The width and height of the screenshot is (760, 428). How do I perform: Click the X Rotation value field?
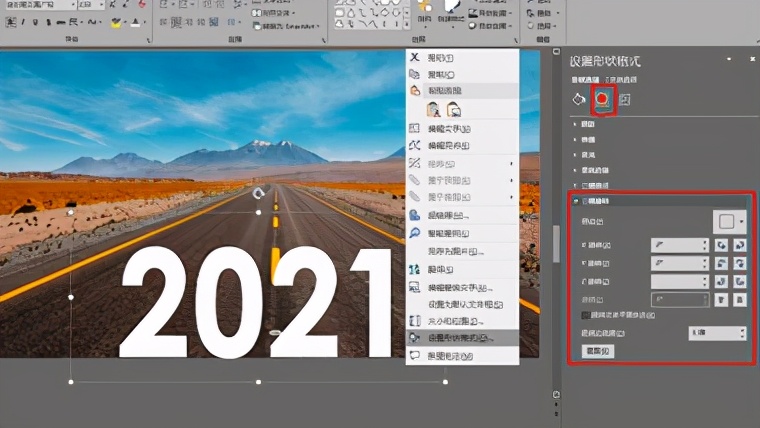click(680, 245)
